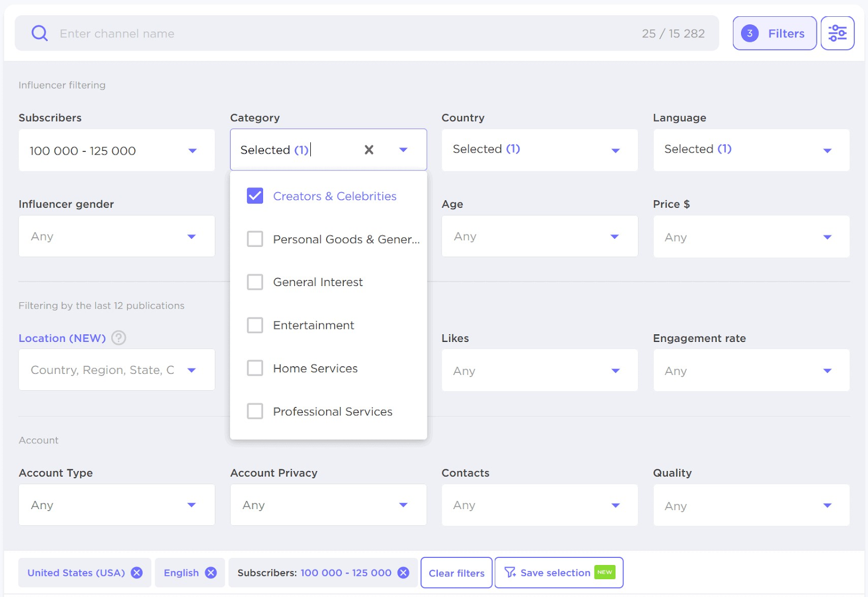Click the Clear filters button
This screenshot has height=597, width=868.
coord(456,573)
